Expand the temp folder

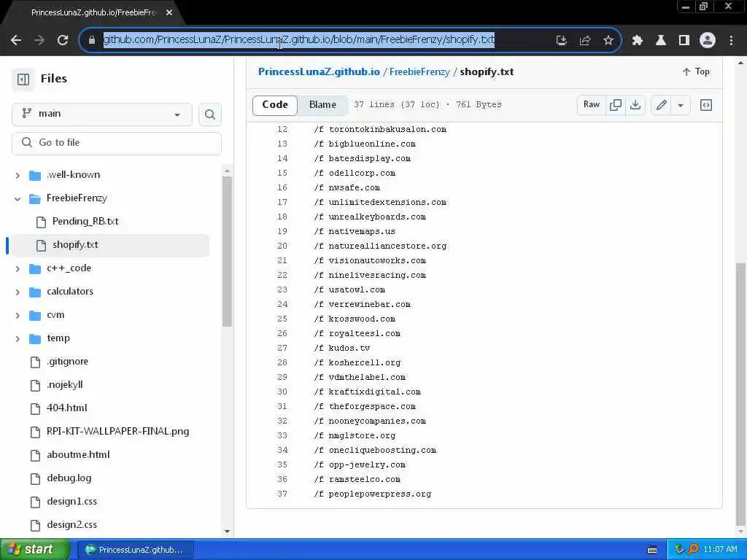pyautogui.click(x=18, y=338)
